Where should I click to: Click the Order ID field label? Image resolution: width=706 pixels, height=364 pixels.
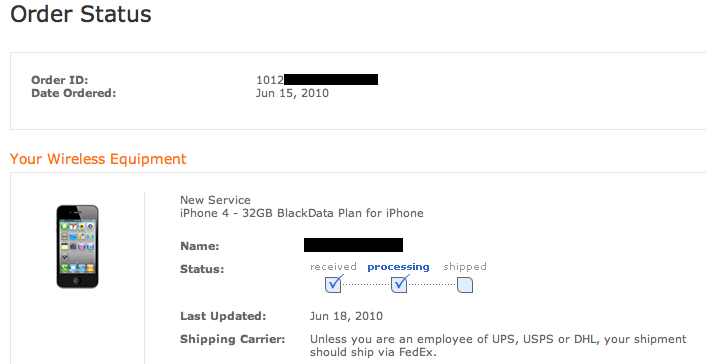(59, 80)
